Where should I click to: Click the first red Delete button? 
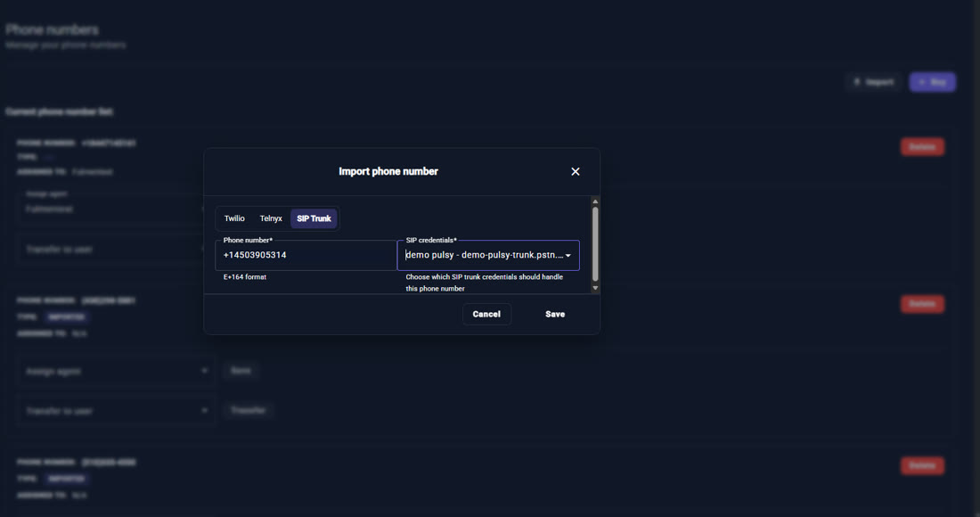[x=922, y=147]
